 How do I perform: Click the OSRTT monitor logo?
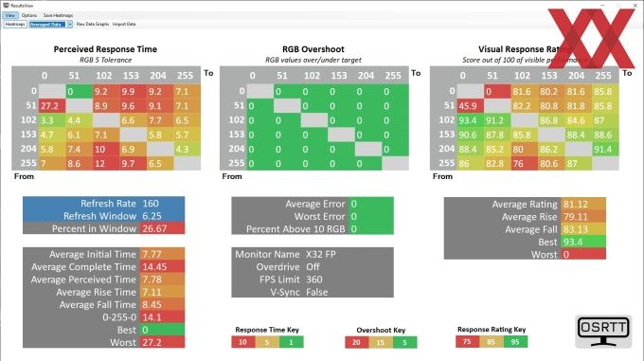coord(603,331)
